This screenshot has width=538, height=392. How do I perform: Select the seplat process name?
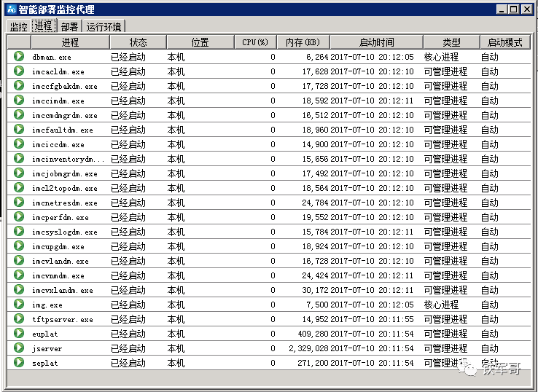44,363
